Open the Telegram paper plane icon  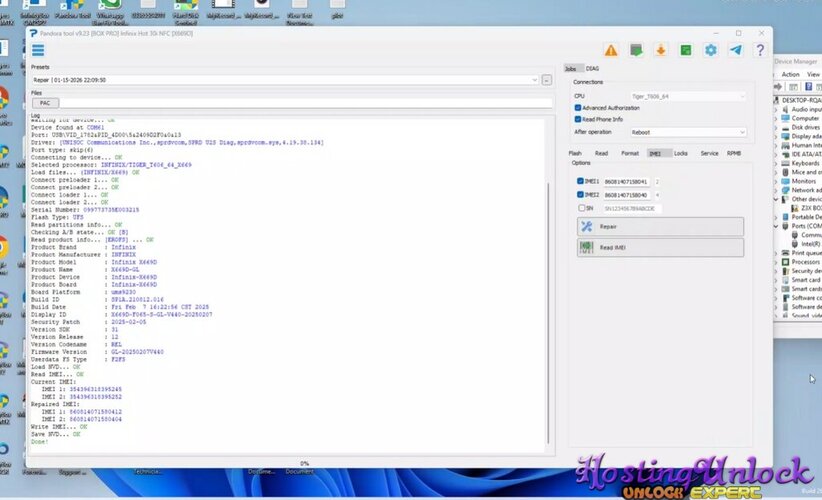coord(736,50)
